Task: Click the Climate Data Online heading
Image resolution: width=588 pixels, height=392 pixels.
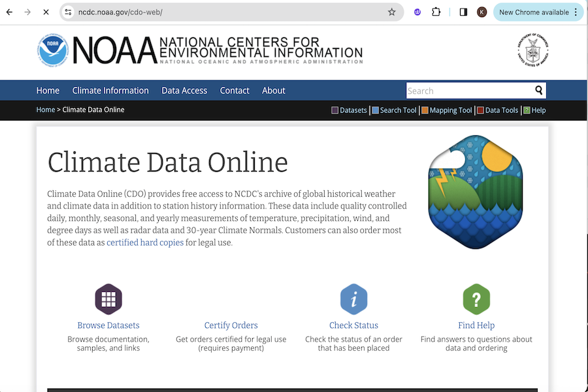Action: [168, 163]
